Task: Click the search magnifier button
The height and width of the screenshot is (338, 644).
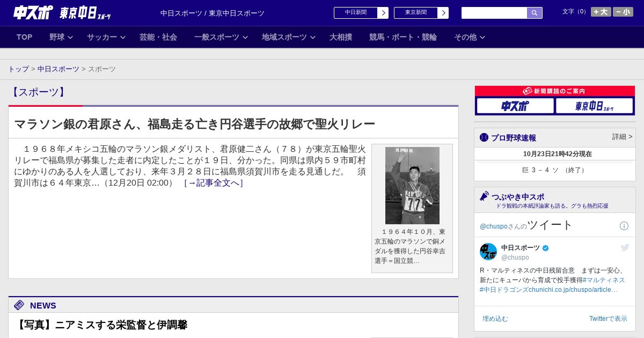Action: click(535, 13)
